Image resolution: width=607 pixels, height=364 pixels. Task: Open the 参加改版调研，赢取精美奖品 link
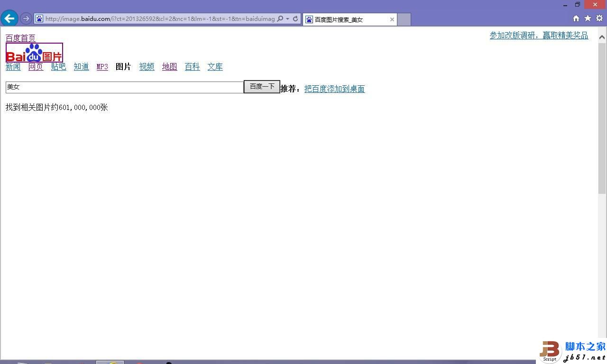click(x=538, y=35)
